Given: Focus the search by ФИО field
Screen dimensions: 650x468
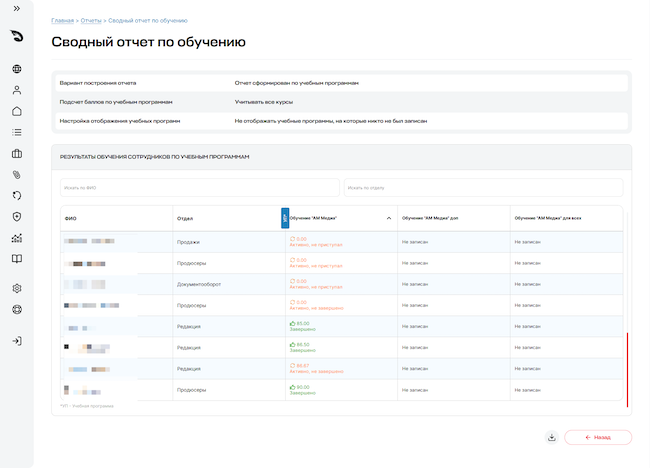Looking at the screenshot, I should tap(200, 188).
